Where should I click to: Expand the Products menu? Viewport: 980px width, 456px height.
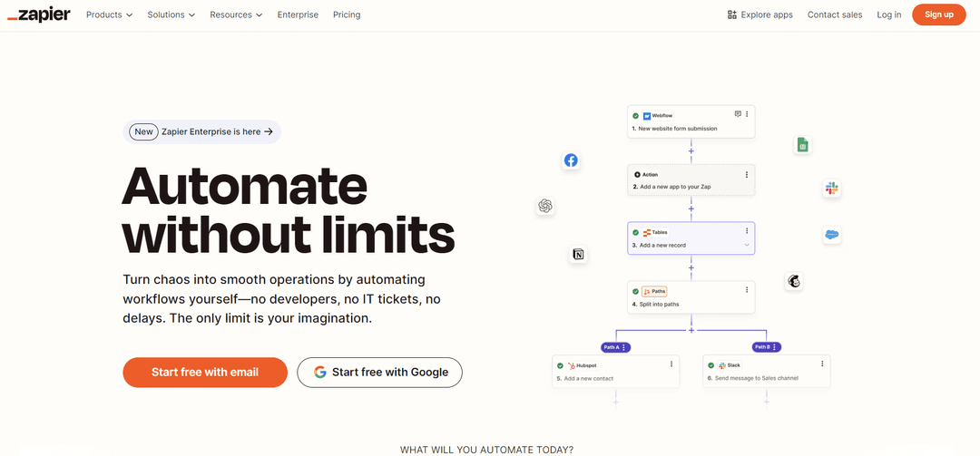click(110, 15)
